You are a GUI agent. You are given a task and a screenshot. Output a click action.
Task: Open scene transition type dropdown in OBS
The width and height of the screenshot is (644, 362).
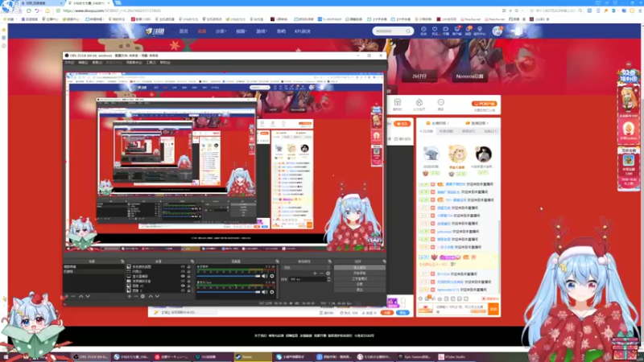tap(307, 268)
